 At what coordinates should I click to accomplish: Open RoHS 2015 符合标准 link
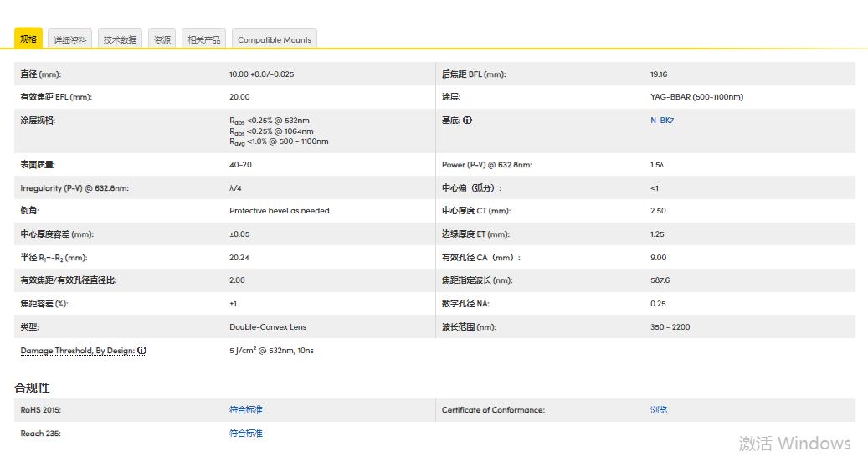[246, 410]
